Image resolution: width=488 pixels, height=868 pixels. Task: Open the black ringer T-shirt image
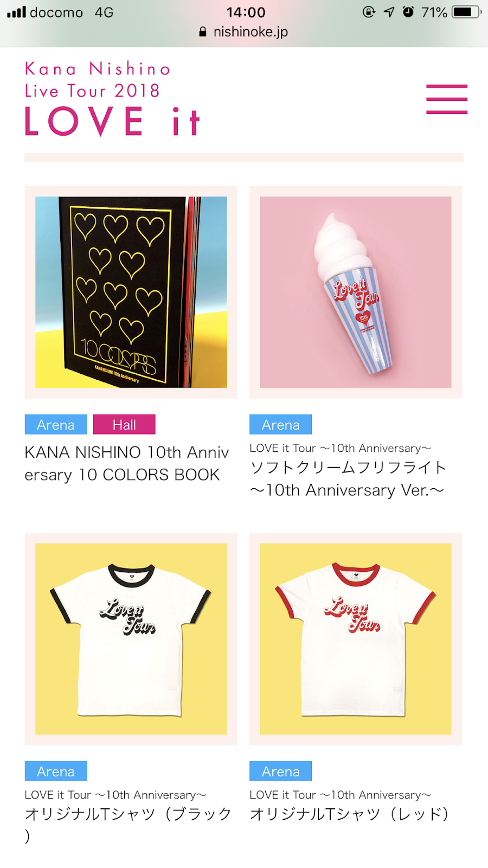click(131, 639)
